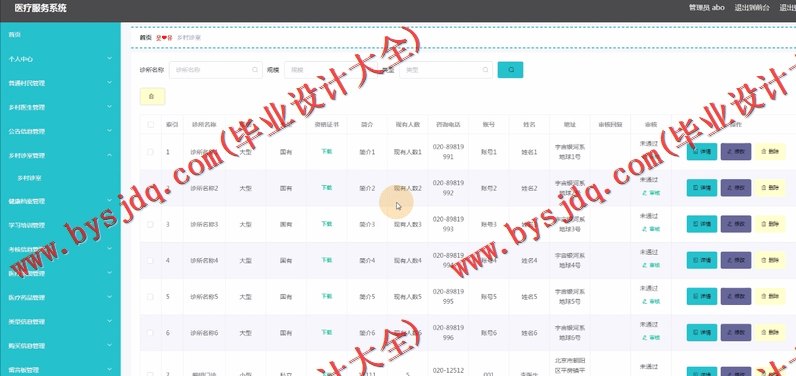Click the 宇宙银河系地球6号 address cell

coord(570,333)
